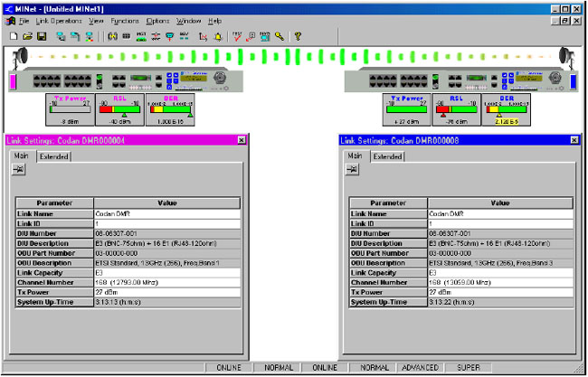588x377 pixels.
Task: Open the Functions menu
Action: [x=125, y=22]
